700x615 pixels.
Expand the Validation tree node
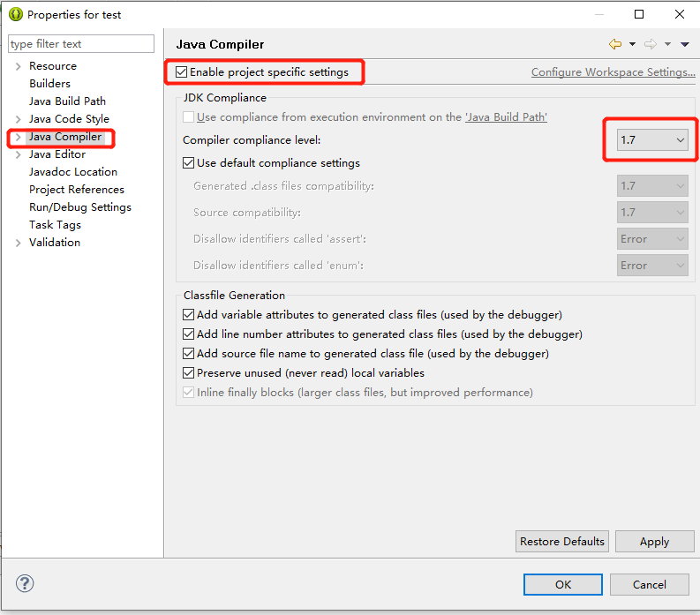(19, 243)
